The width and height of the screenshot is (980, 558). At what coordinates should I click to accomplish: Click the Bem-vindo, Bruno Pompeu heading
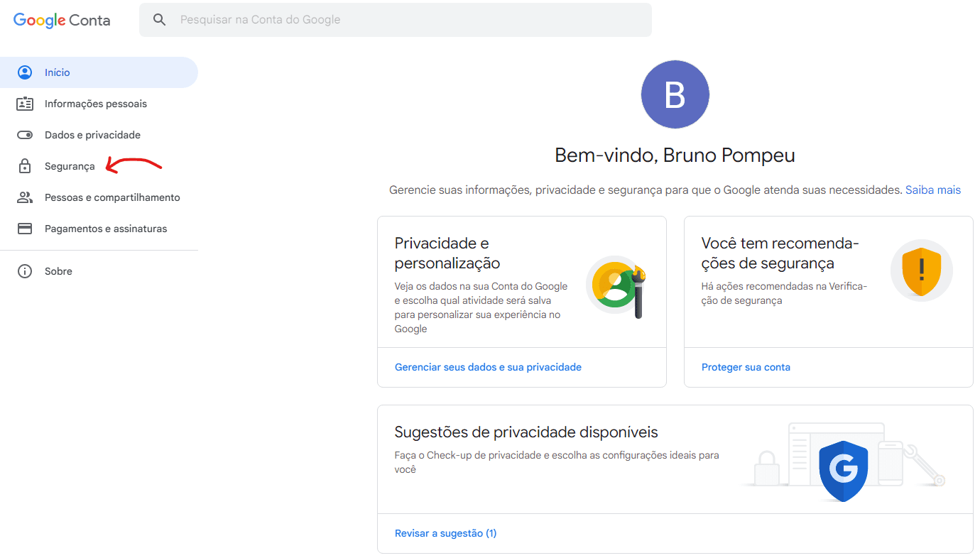coord(675,155)
